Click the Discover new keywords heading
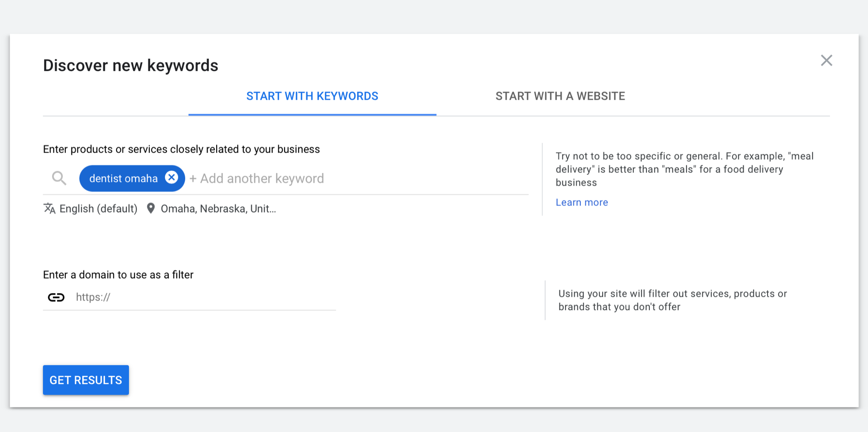Image resolution: width=868 pixels, height=432 pixels. click(x=131, y=66)
